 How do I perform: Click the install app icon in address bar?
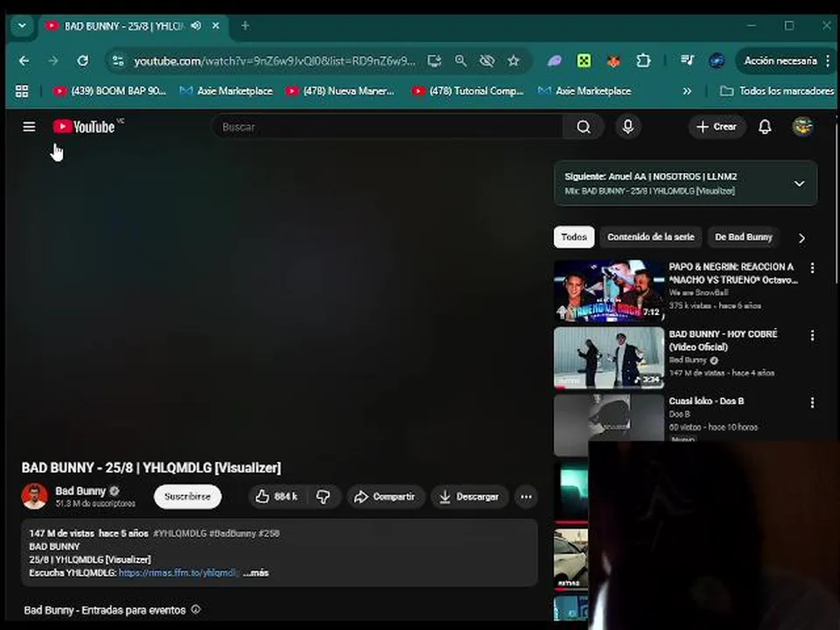(x=434, y=61)
